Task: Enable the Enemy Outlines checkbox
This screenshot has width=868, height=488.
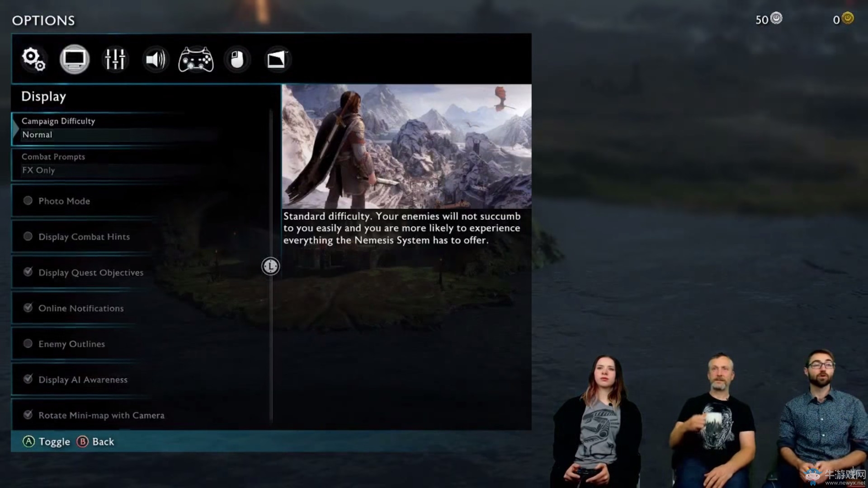Action: pos(28,343)
